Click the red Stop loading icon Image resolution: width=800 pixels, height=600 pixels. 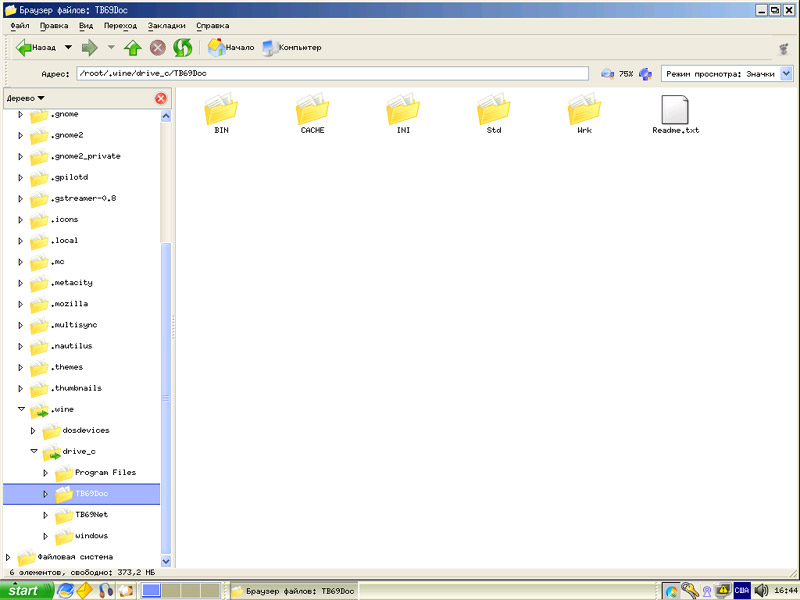click(x=158, y=47)
